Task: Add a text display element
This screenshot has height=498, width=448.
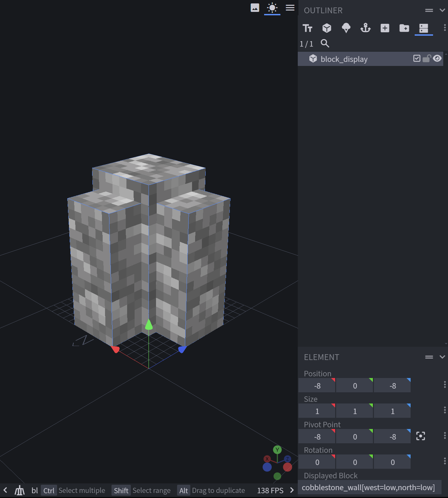Action: 307,28
